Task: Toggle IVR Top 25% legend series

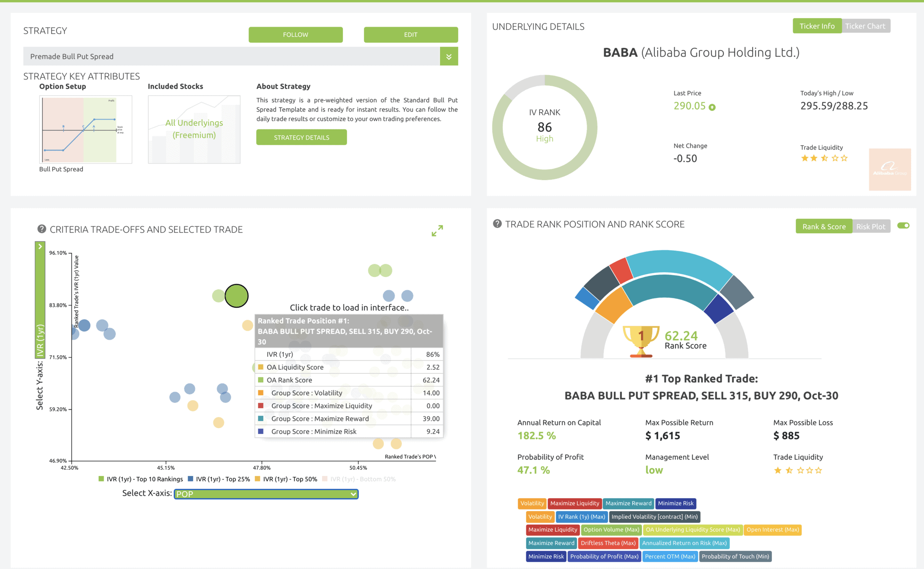Action: point(218,479)
